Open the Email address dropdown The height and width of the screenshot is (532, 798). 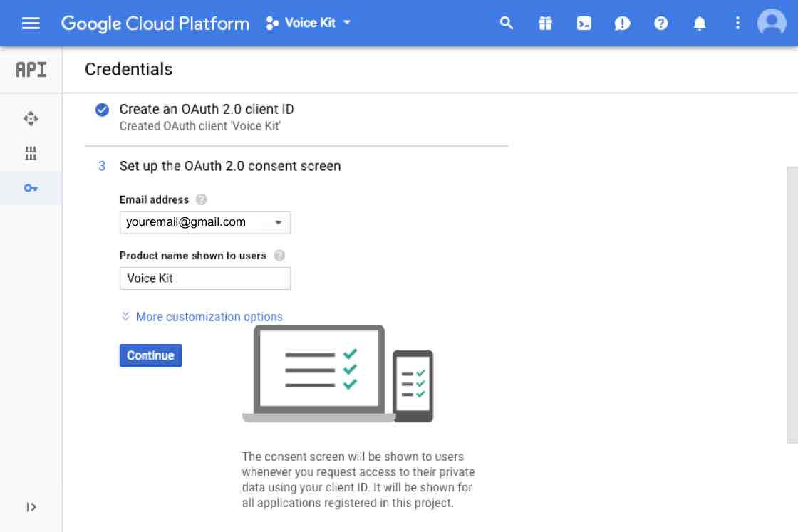pos(204,222)
